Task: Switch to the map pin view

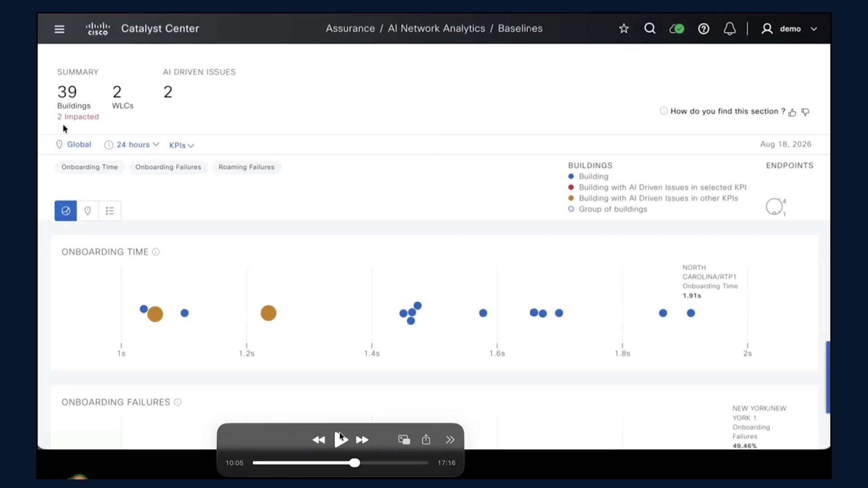Action: point(88,211)
